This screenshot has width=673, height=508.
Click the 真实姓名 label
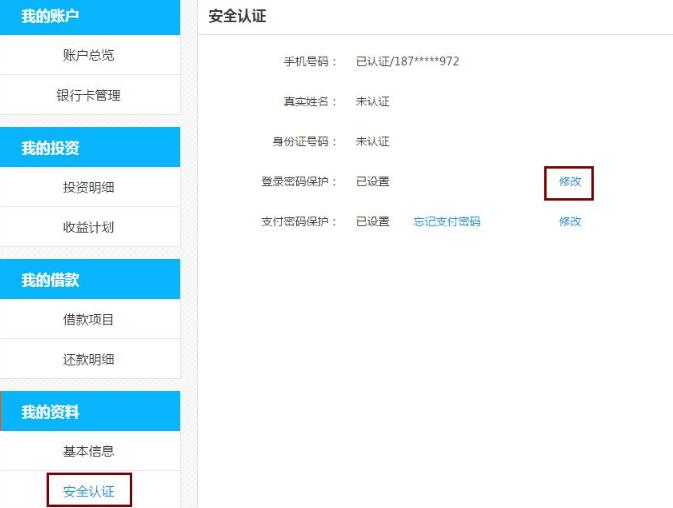[309, 102]
